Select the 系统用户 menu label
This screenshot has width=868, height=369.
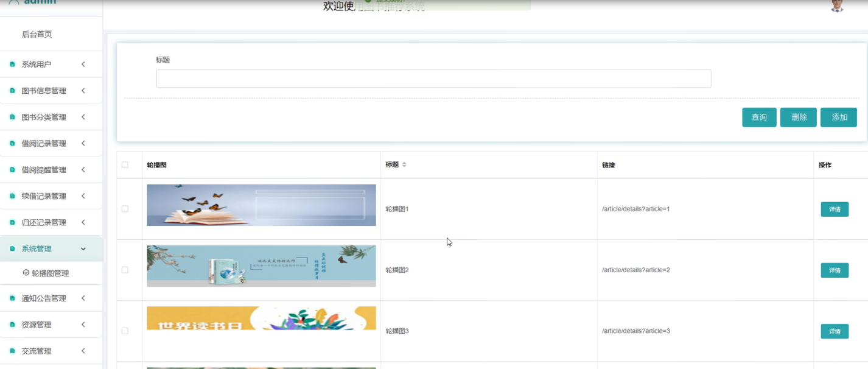tap(37, 65)
